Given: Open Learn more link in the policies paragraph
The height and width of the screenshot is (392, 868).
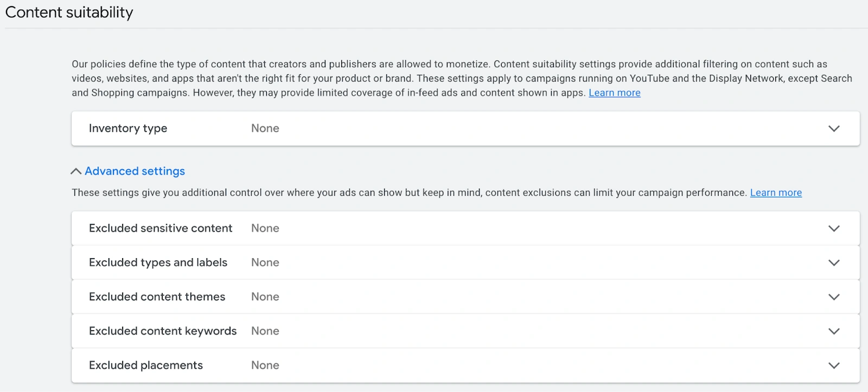Looking at the screenshot, I should pos(614,93).
